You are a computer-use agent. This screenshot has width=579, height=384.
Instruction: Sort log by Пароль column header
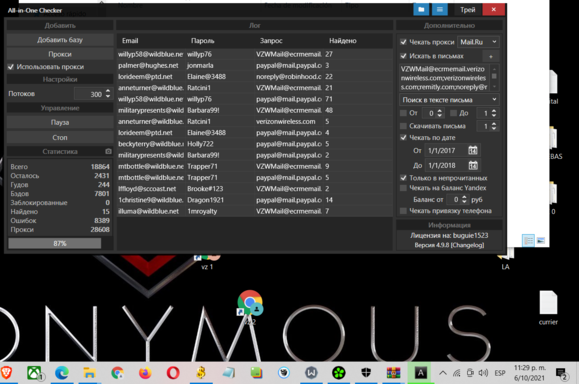tap(202, 41)
